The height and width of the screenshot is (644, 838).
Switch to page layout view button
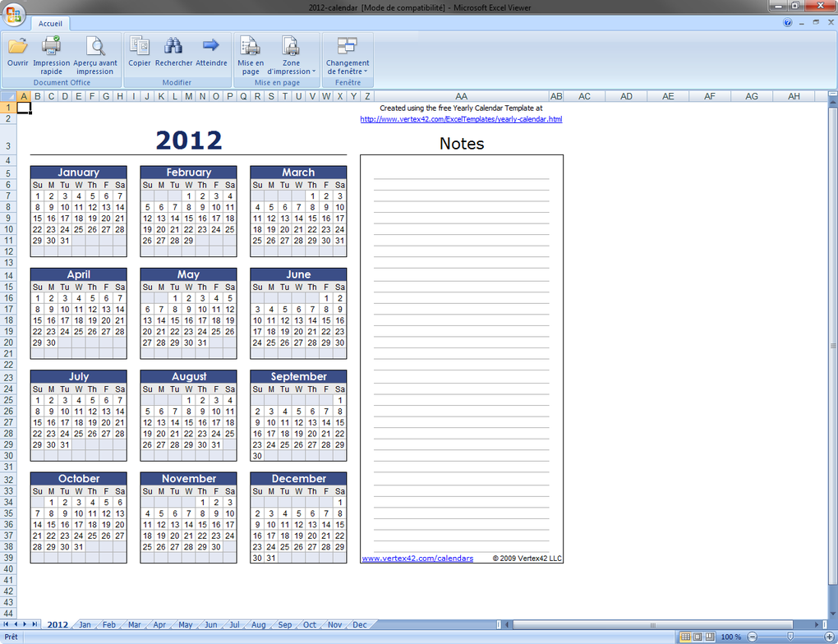[698, 637]
